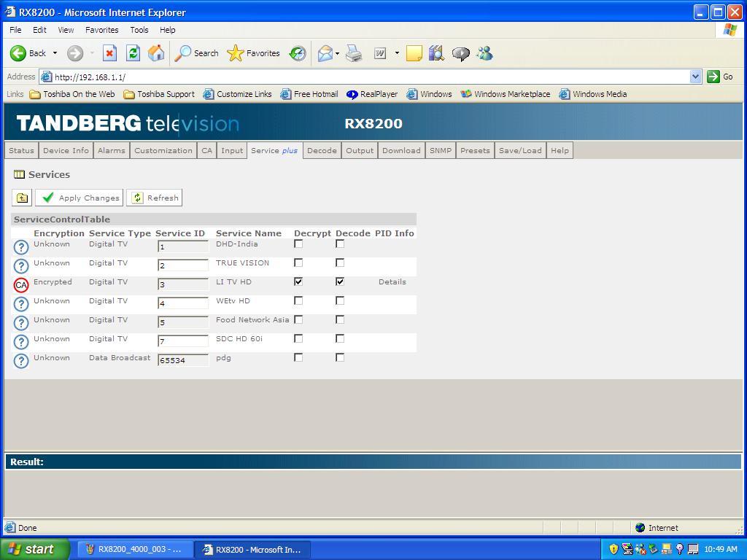
Task: Click the browser Refresh toolbar icon
Action: coord(133,53)
